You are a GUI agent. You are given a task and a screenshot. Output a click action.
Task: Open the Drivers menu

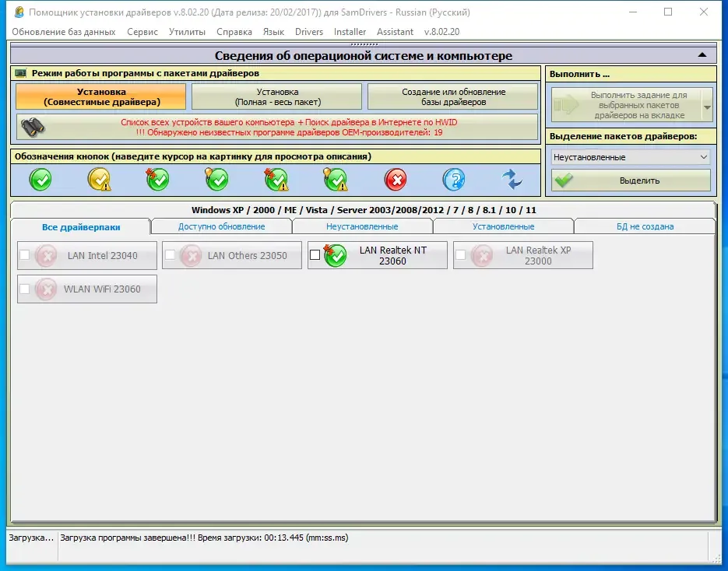coord(309,32)
